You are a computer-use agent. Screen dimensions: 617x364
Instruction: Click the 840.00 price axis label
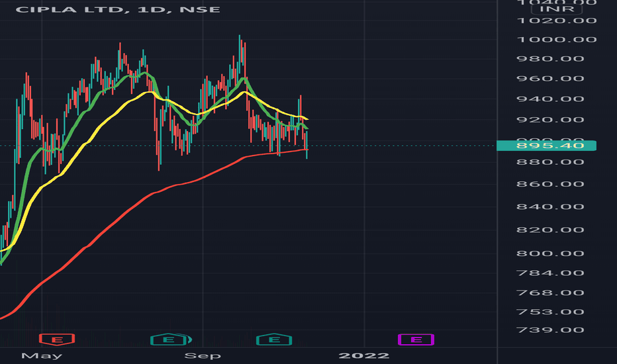tap(551, 206)
